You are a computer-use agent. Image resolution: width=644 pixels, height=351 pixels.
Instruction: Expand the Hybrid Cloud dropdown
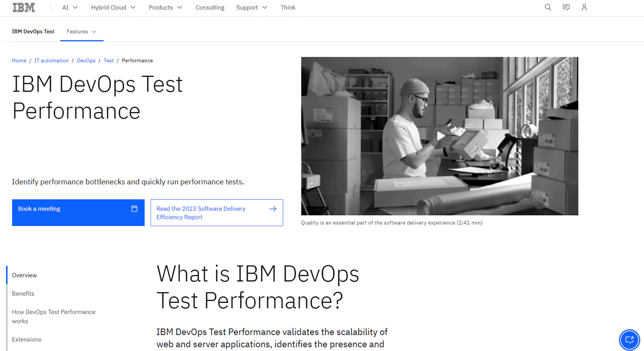(x=113, y=7)
